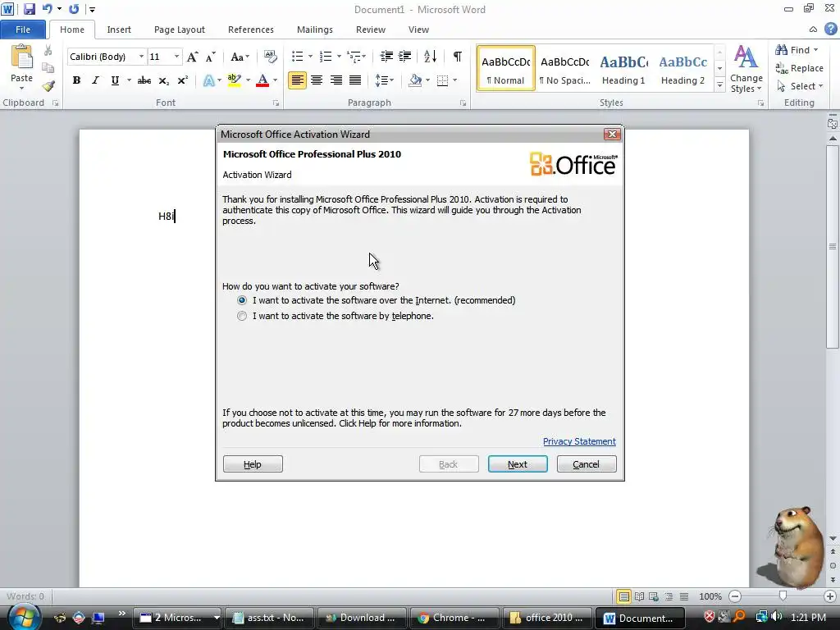Click the Grow Font icon
840x630 pixels.
(x=192, y=57)
